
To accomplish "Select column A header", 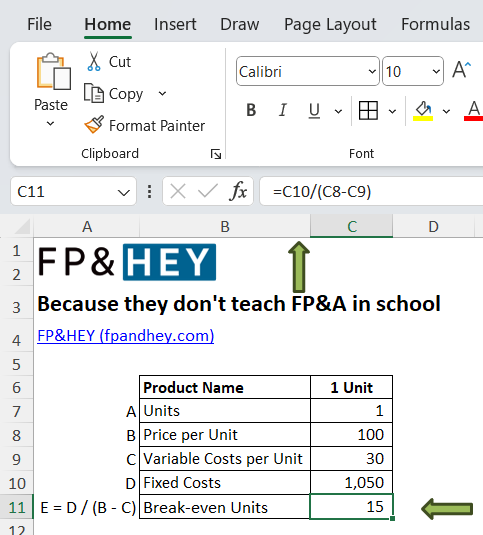I will coord(87,226).
